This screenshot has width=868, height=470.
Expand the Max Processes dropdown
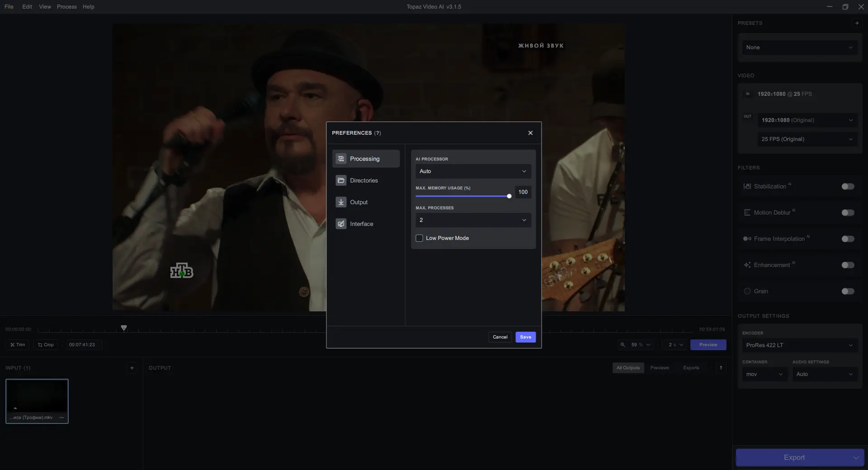(x=473, y=220)
